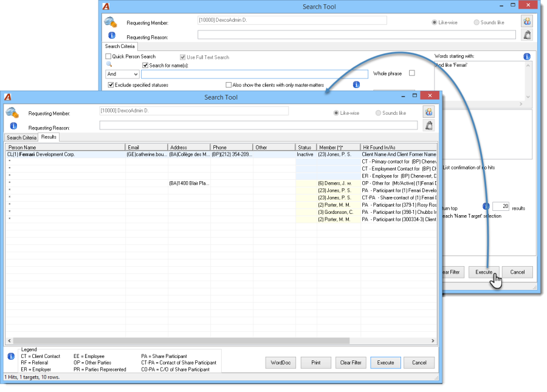This screenshot has height=392, width=547.
Task: Click the search name input field beside And
Action: click(x=254, y=74)
